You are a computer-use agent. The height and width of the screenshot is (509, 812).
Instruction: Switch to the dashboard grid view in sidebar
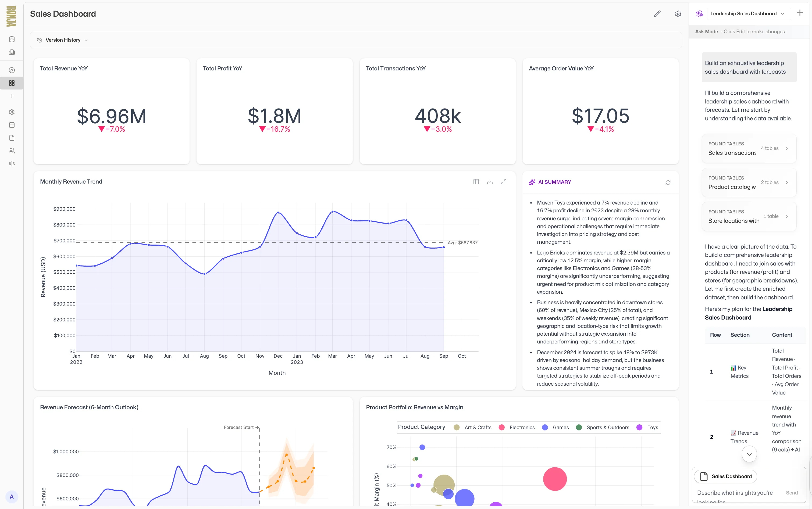click(x=12, y=83)
